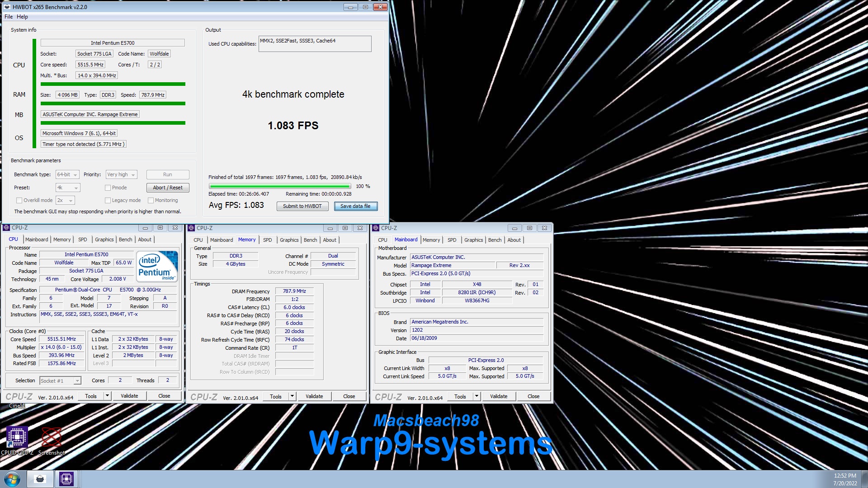Click the Core Speed 5515.51 MHz value
868x488 pixels.
[61, 339]
